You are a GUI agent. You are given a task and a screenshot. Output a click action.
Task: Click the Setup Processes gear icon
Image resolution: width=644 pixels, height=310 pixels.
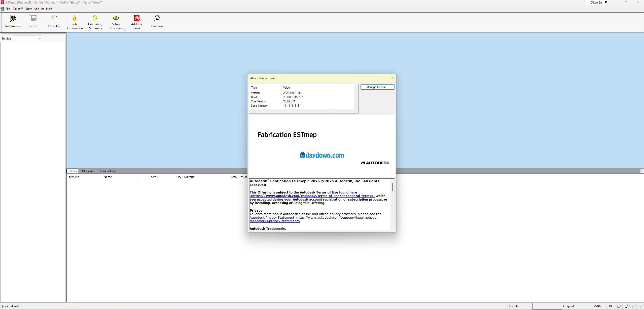tap(116, 18)
